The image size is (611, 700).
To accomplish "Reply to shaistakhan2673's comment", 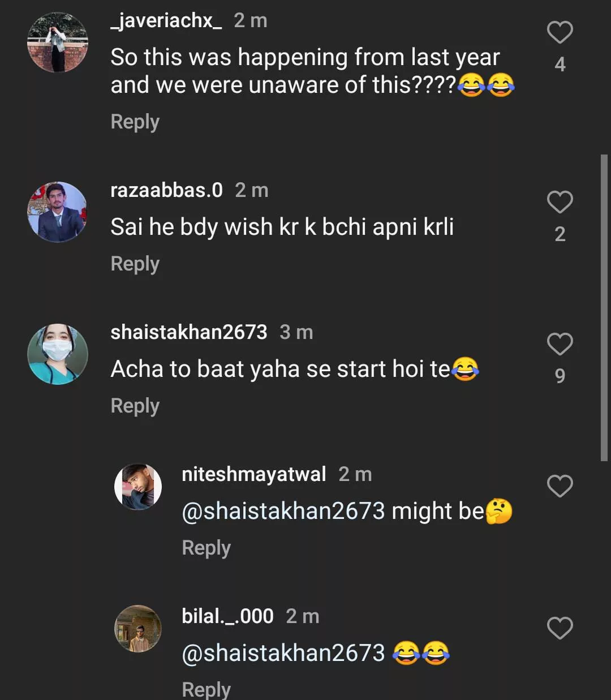I will 135,406.
